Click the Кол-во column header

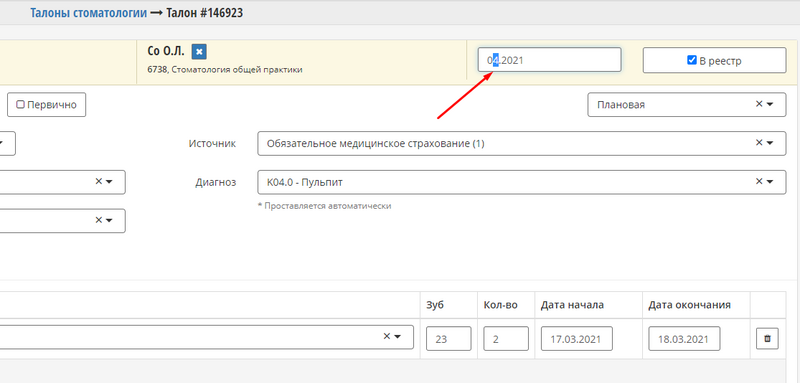tap(501, 305)
